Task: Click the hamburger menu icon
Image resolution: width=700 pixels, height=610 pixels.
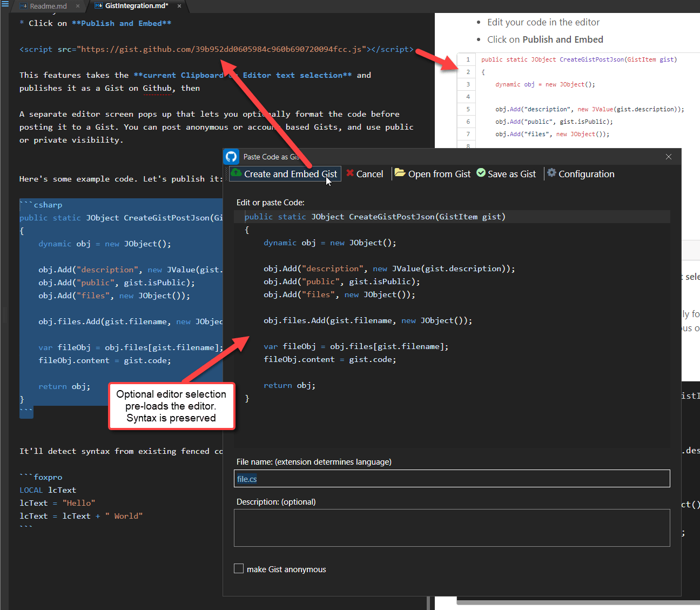Action: point(5,4)
